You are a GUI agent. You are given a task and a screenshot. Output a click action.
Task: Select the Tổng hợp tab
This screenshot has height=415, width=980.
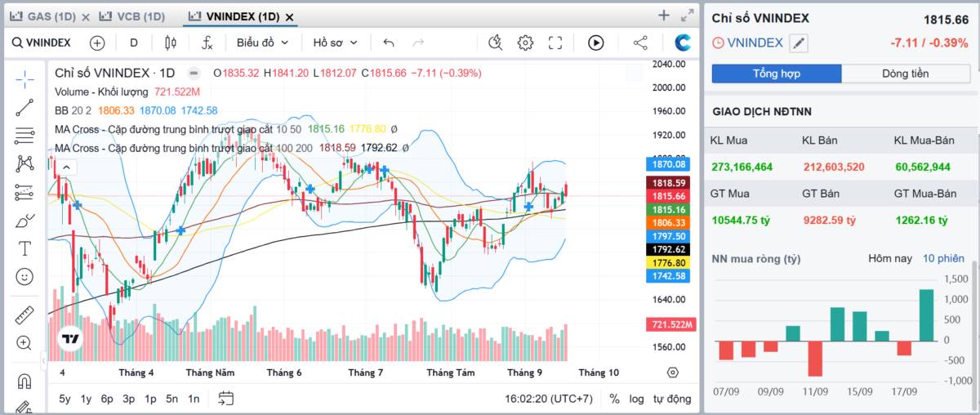click(777, 74)
